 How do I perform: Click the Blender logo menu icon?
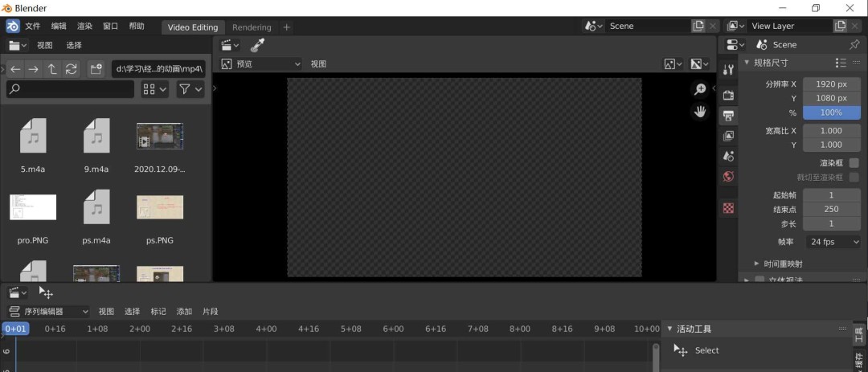point(14,27)
